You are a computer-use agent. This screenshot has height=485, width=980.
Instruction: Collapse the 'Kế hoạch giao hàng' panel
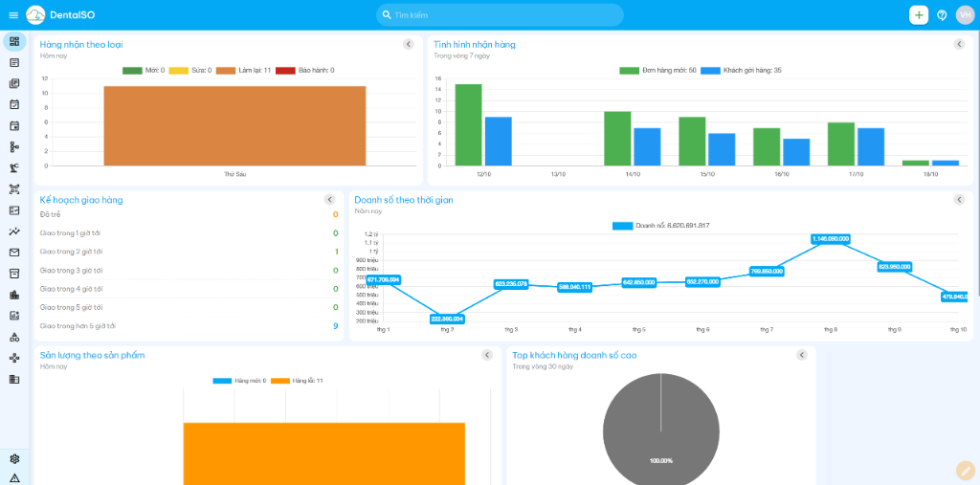[x=329, y=200]
